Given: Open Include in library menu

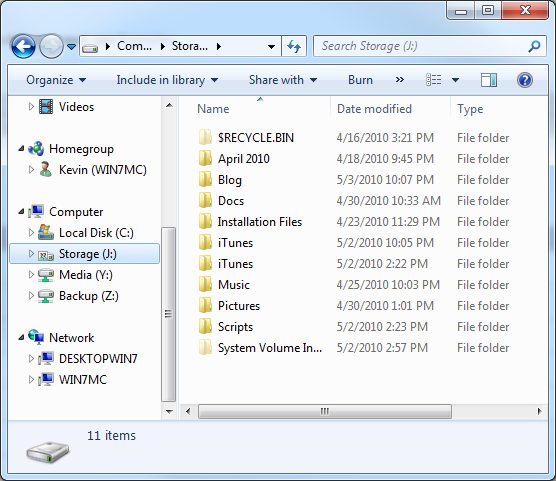Looking at the screenshot, I should 167,80.
